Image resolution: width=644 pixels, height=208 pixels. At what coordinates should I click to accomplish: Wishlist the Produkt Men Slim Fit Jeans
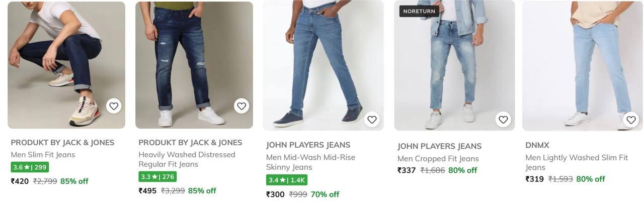[114, 106]
